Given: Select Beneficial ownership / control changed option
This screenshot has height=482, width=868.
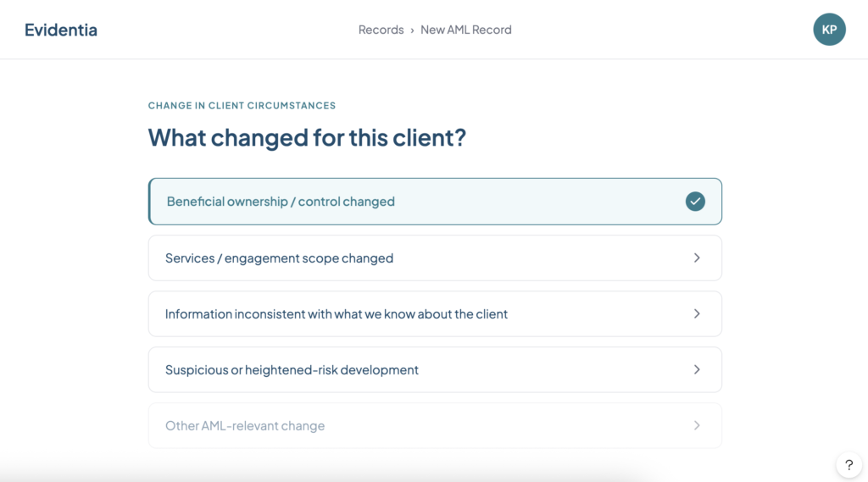Looking at the screenshot, I should [x=435, y=202].
